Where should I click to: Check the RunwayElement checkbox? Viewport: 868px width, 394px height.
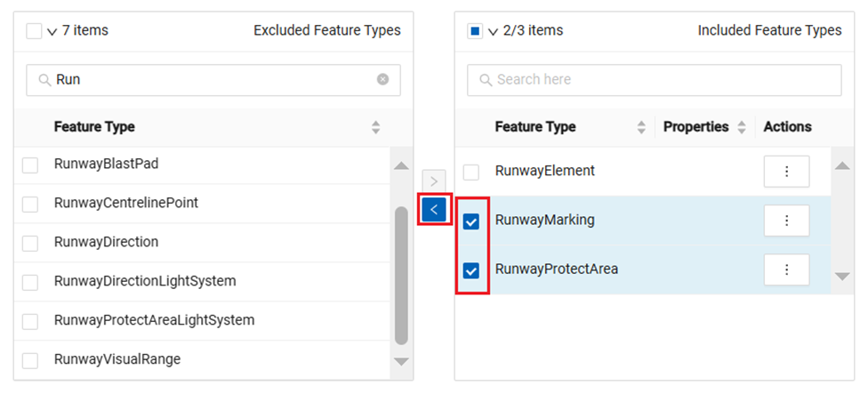pos(471,173)
